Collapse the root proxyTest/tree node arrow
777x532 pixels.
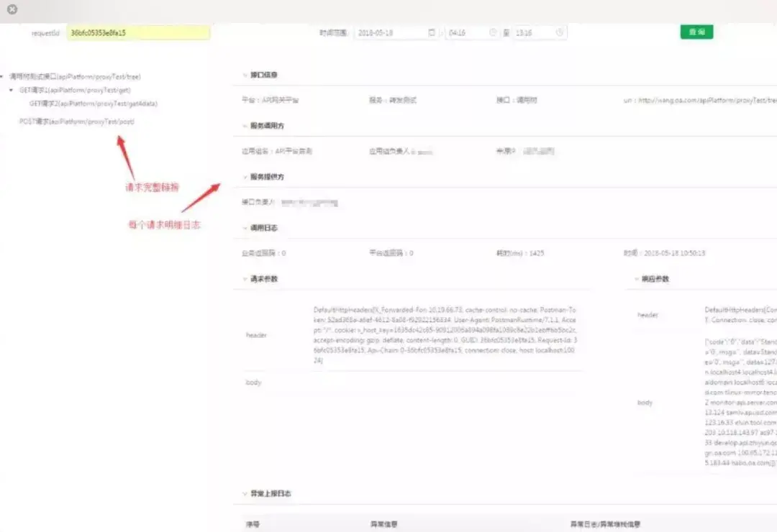click(2, 77)
